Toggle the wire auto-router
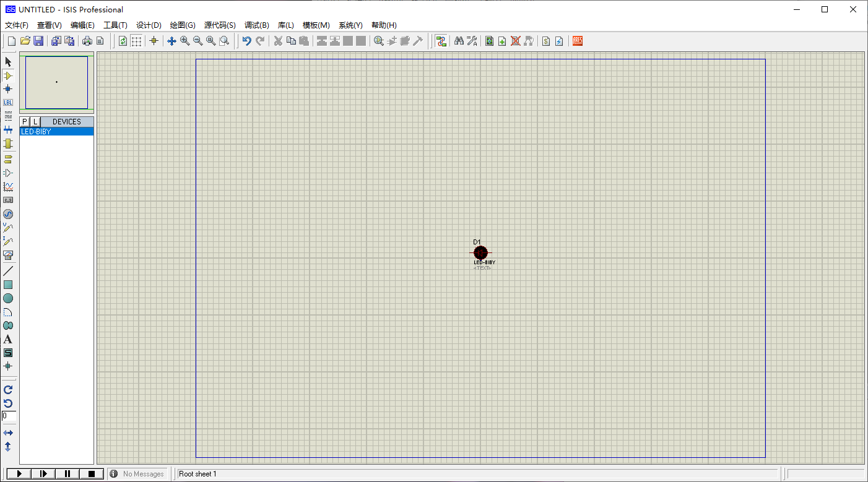 [441, 41]
